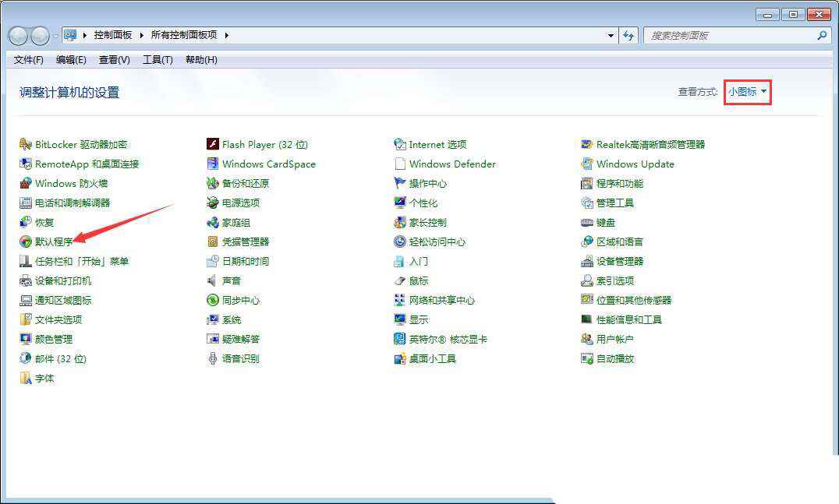Expand the 控制面板 breadcrumb arrow
Screen dimensions: 839x504
pos(140,35)
